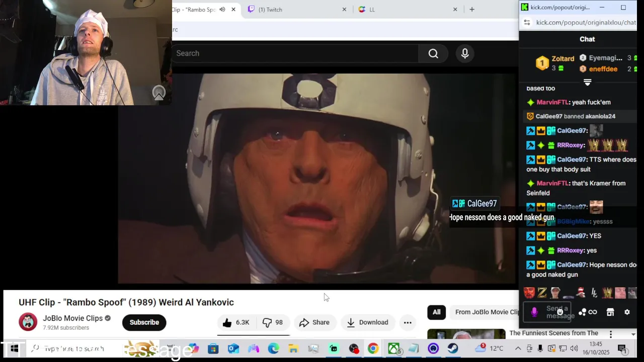Show hidden system tray icons

click(518, 348)
